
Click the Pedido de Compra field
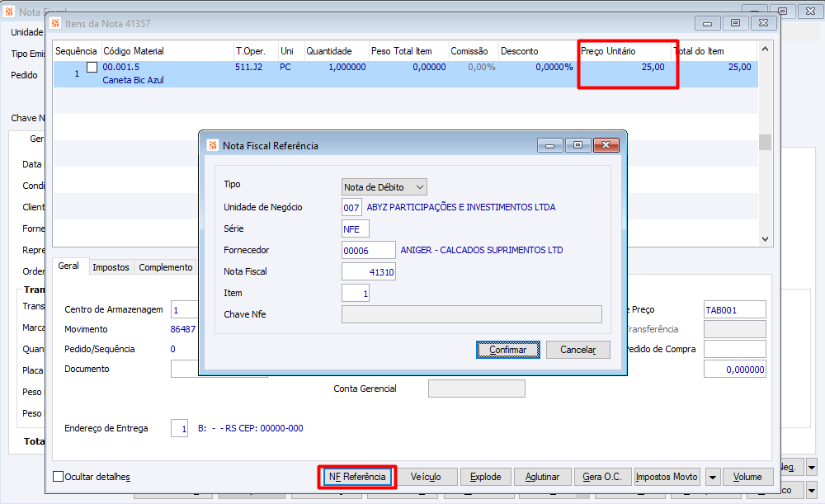click(x=734, y=349)
